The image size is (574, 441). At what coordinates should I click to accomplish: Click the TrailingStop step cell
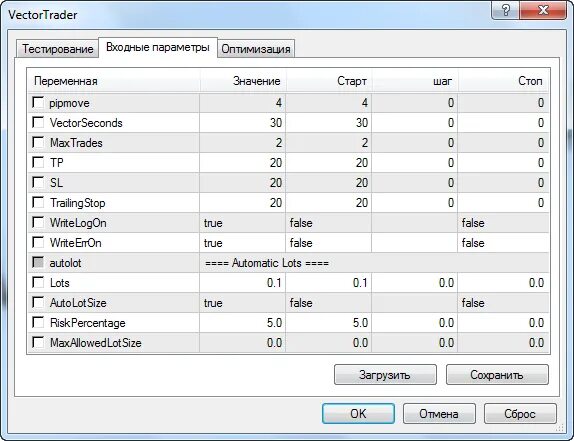pyautogui.click(x=415, y=203)
